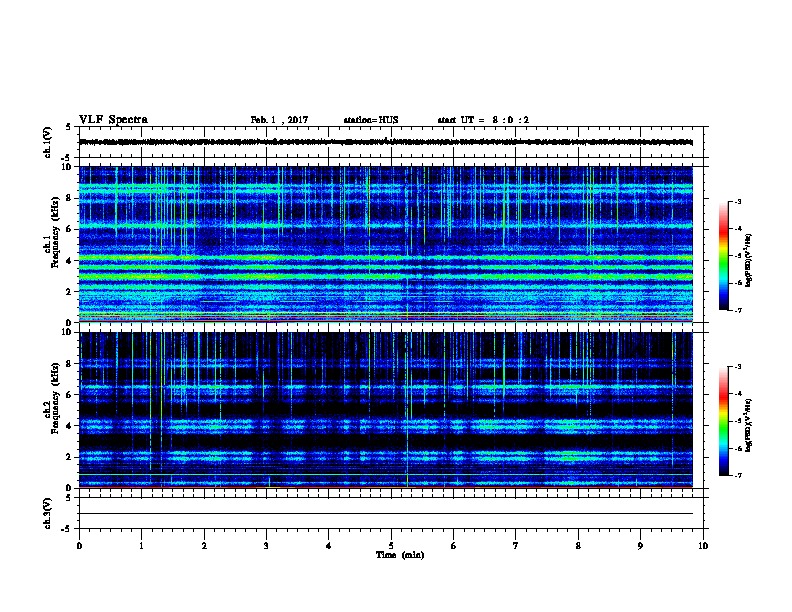
Task: Click time-axis tick label "7"
Action: coord(516,546)
